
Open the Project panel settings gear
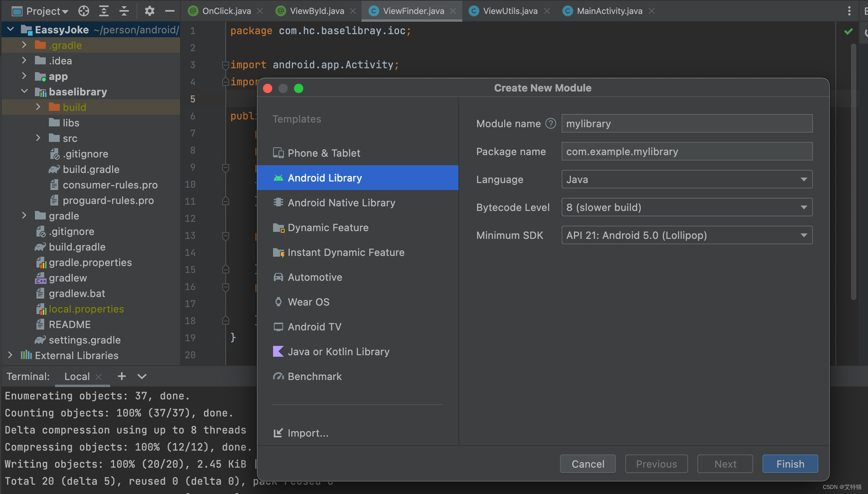coord(149,11)
